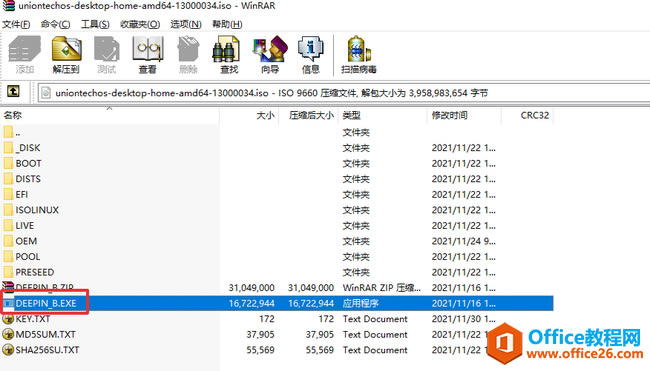Select the BOOT folder icon

(8, 163)
